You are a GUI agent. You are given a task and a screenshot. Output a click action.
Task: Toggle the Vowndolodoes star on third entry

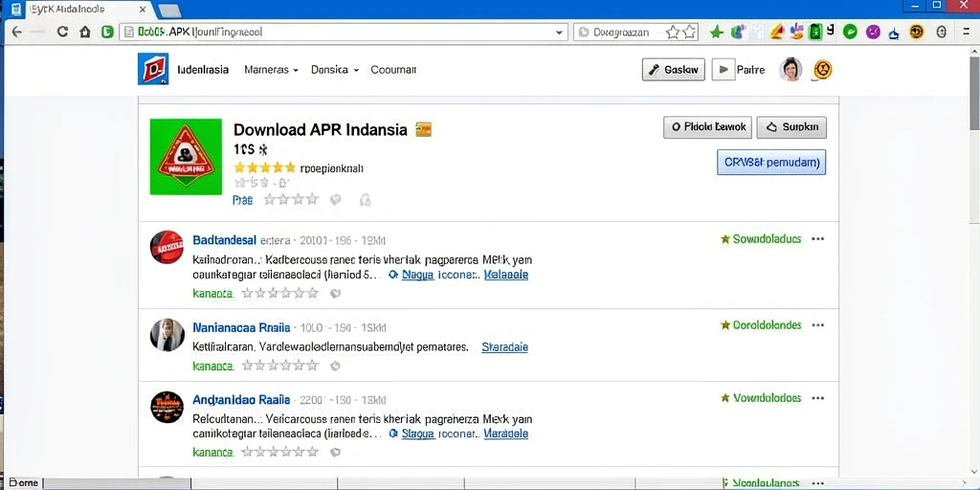click(725, 397)
